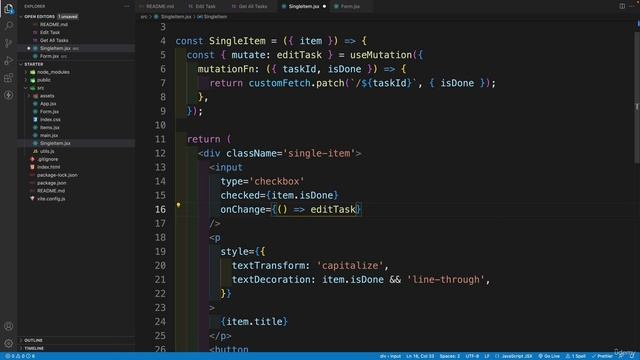Click the errors and warnings status indicator
640x360 pixels.
20,356
